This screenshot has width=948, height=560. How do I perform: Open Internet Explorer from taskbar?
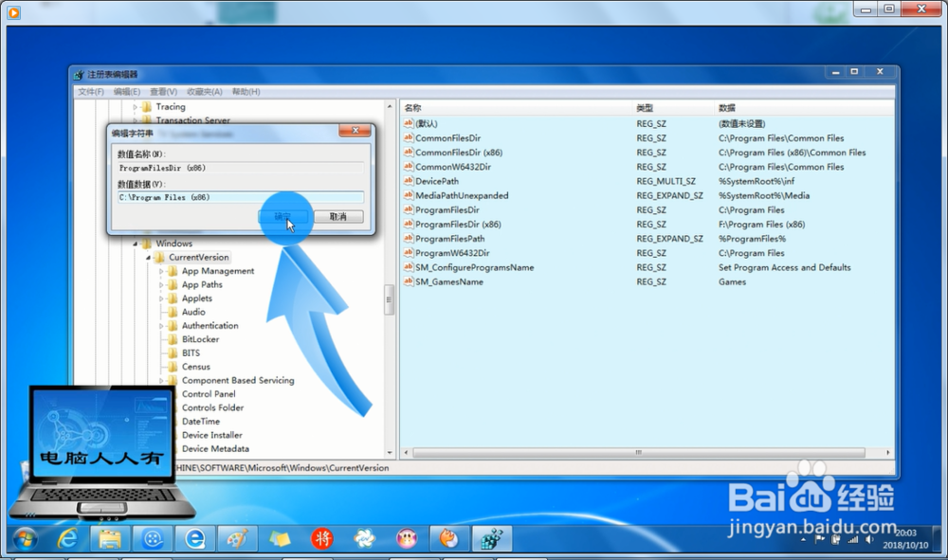[x=67, y=538]
